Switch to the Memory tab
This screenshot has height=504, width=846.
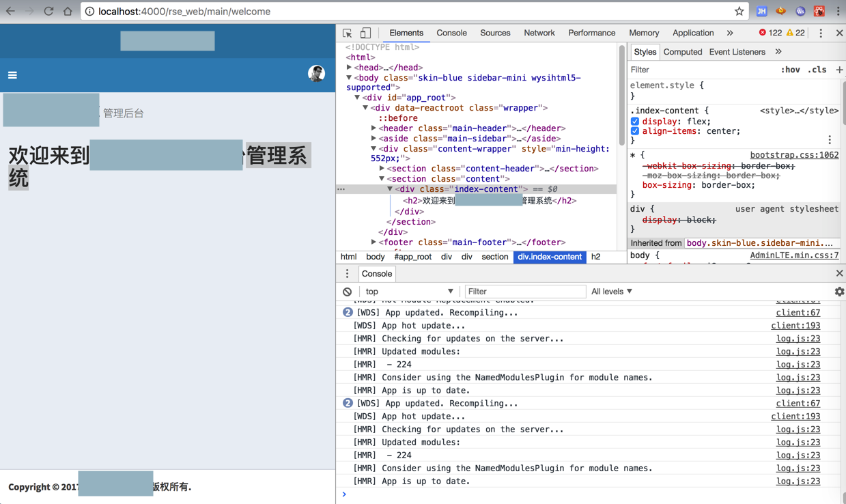(644, 33)
